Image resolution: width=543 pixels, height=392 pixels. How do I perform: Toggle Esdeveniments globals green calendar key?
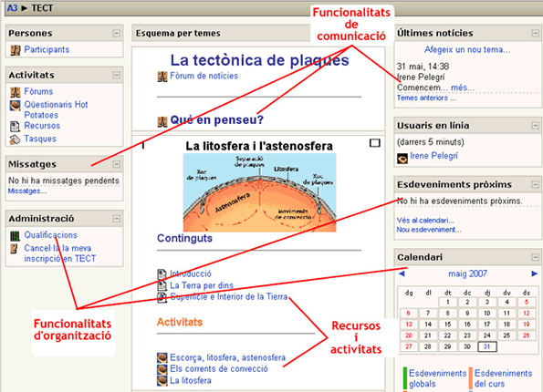[405, 378]
